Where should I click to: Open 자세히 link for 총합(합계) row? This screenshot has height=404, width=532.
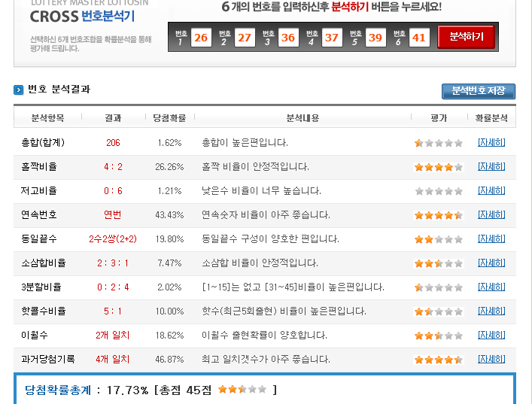tap(491, 143)
